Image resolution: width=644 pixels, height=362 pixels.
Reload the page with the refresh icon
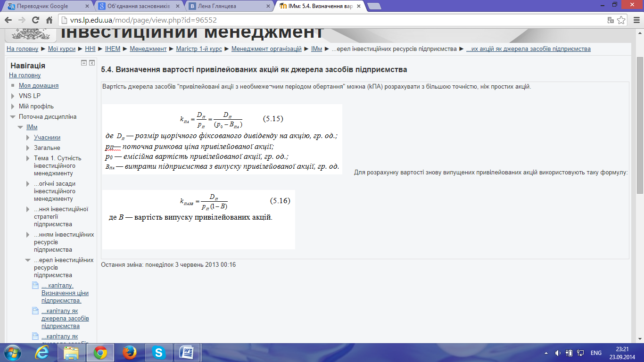[x=35, y=20]
